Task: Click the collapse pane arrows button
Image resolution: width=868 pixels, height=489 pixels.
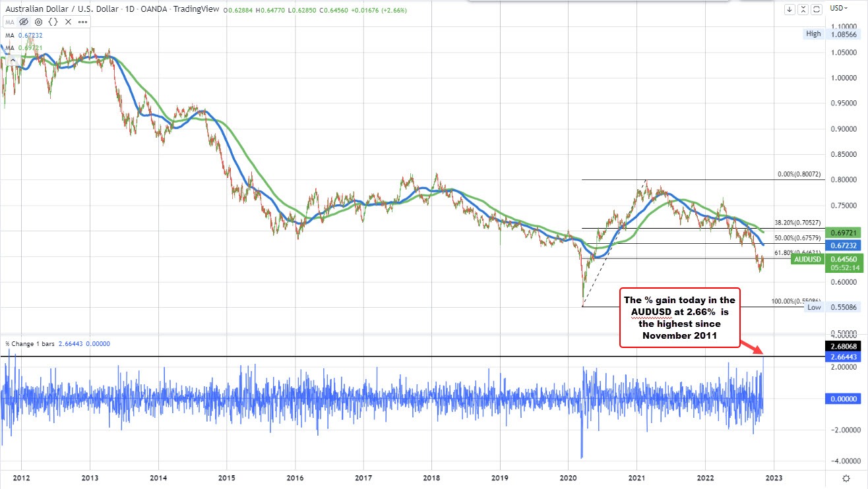Action: tap(803, 9)
